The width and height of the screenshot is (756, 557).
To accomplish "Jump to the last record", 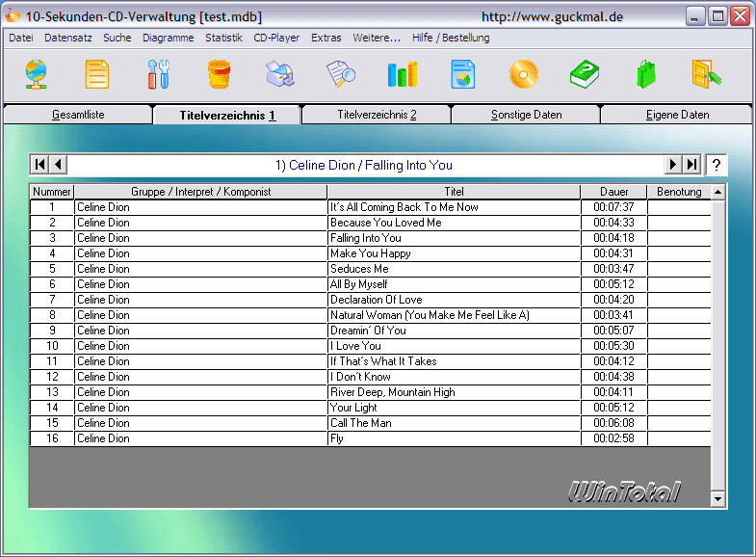I will coord(691,165).
